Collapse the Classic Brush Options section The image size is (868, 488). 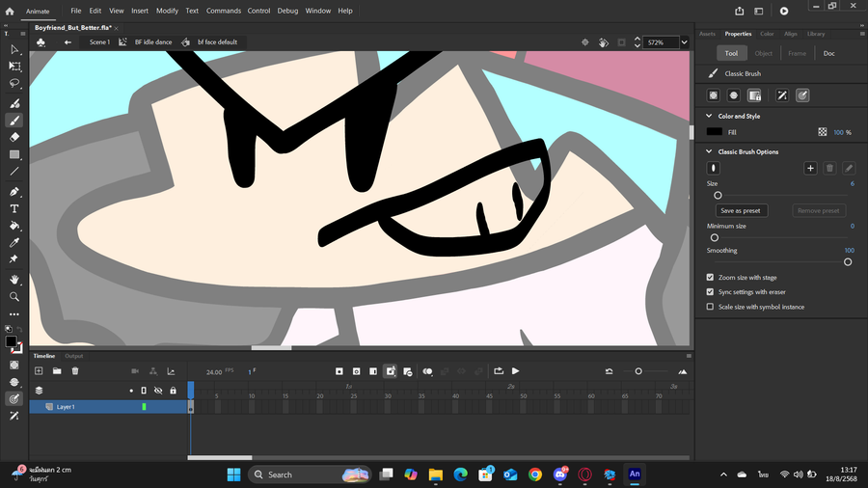(x=709, y=151)
